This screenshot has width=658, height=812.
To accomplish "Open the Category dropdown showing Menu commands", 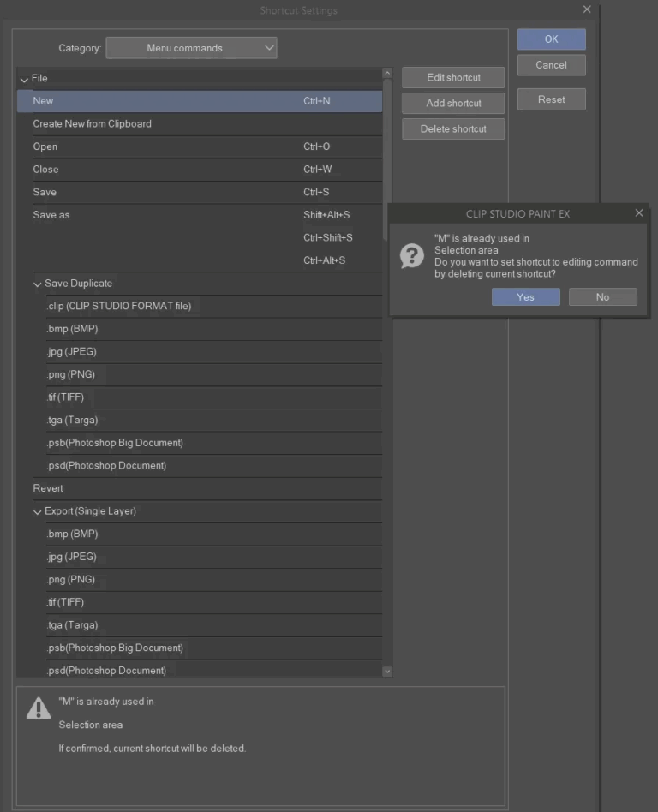I will [191, 47].
